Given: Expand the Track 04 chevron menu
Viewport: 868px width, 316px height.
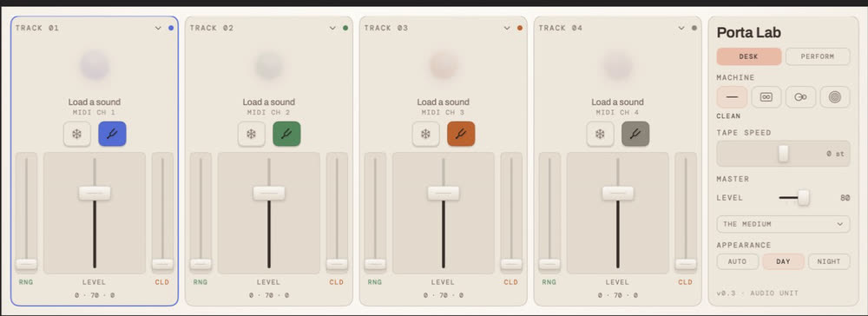Looking at the screenshot, I should pos(681,28).
